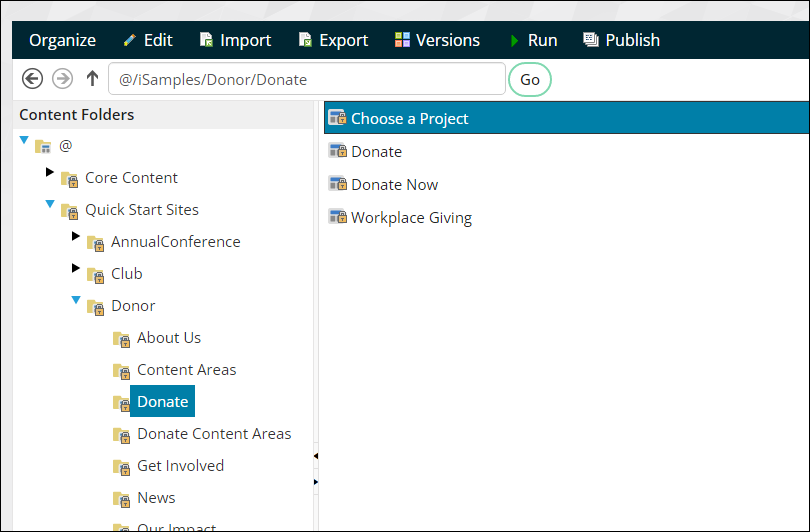This screenshot has height=532, width=810.
Task: Select the Workplace Giving content item
Action: coord(411,218)
